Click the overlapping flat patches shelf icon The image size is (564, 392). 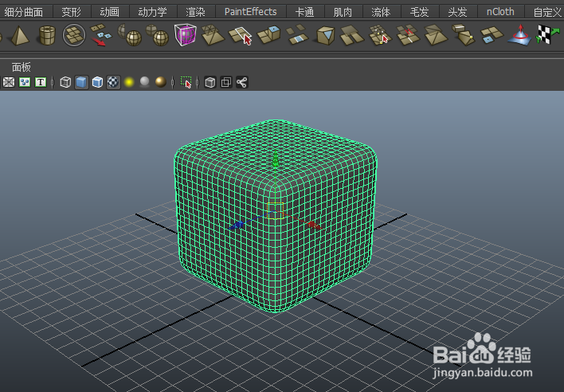coord(352,35)
